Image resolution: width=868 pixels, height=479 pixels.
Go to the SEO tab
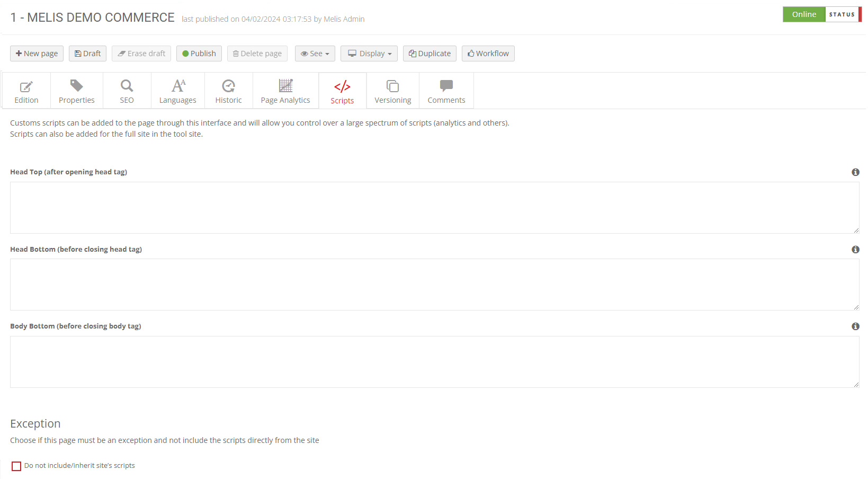pyautogui.click(x=127, y=91)
